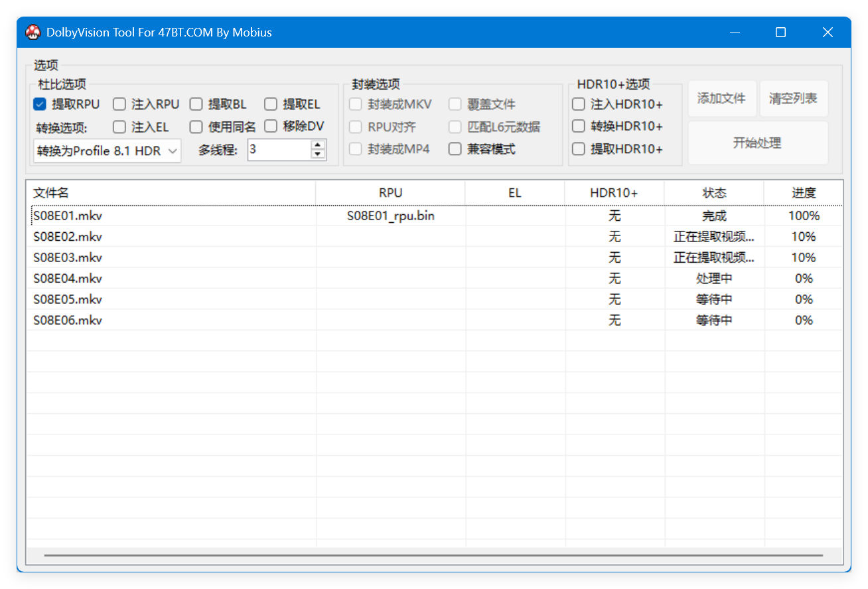Select the S08E01.mkv row
This screenshot has width=868, height=589.
68,216
